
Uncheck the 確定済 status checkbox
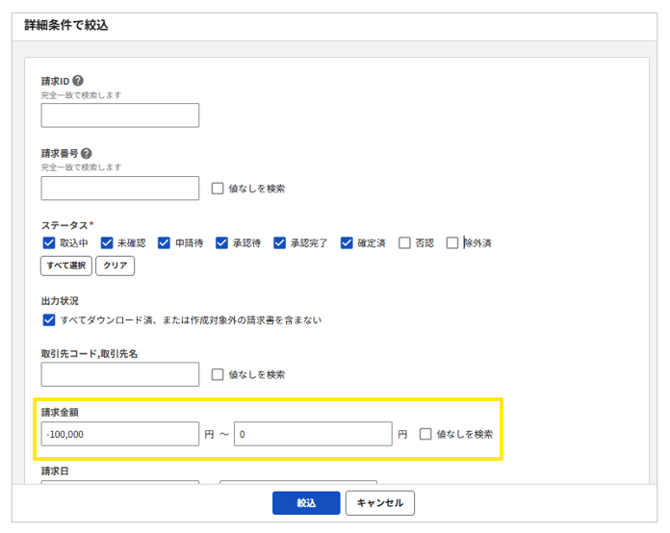(347, 243)
